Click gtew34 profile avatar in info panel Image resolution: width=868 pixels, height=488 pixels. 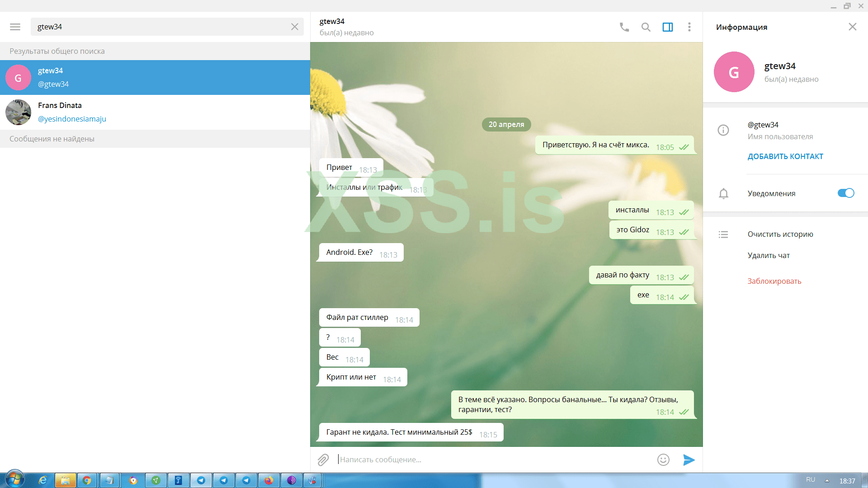pyautogui.click(x=733, y=72)
